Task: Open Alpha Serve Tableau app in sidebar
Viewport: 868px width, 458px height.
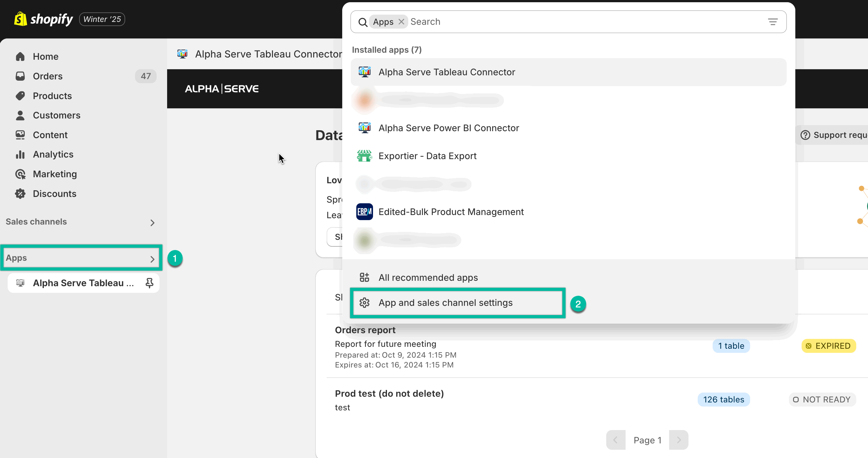Action: point(83,283)
